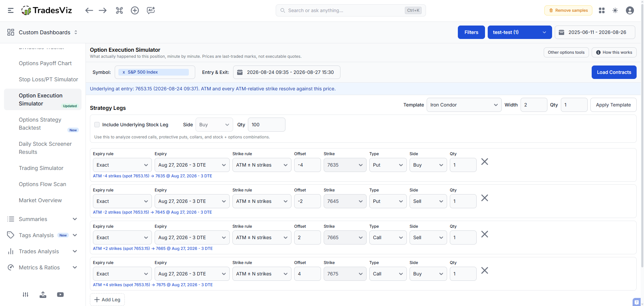The image size is (644, 306).
Task: Toggle the hamburger sidebar menu
Action: (x=11, y=10)
